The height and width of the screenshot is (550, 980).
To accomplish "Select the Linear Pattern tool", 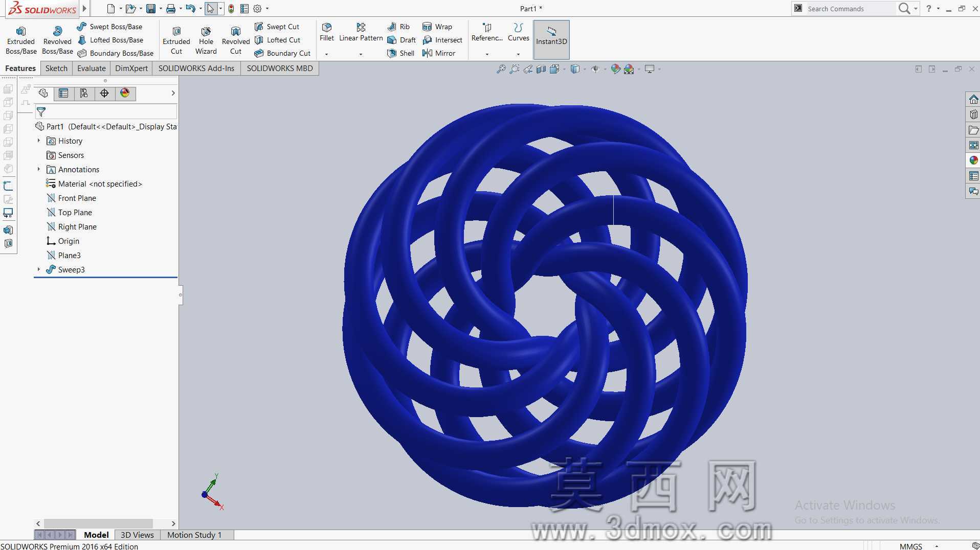I will pos(361,32).
